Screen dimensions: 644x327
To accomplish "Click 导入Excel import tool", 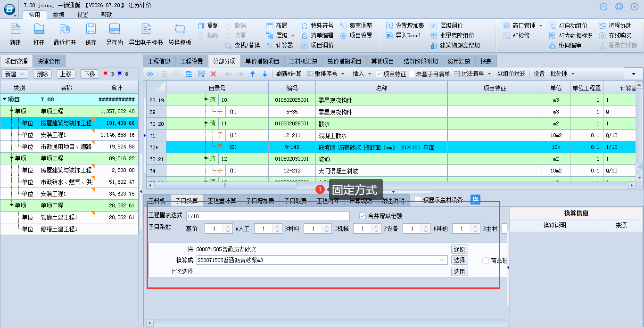I will point(404,35).
